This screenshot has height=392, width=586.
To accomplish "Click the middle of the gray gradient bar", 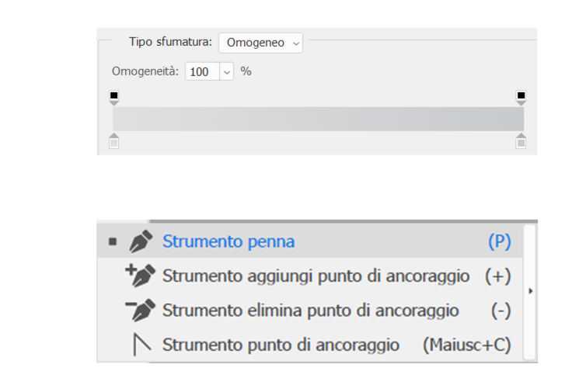I will (318, 119).
